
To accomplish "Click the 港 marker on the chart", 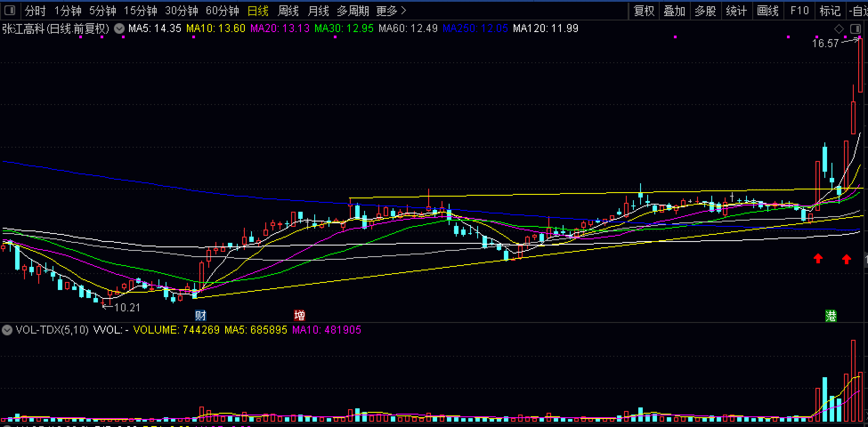I will [831, 316].
